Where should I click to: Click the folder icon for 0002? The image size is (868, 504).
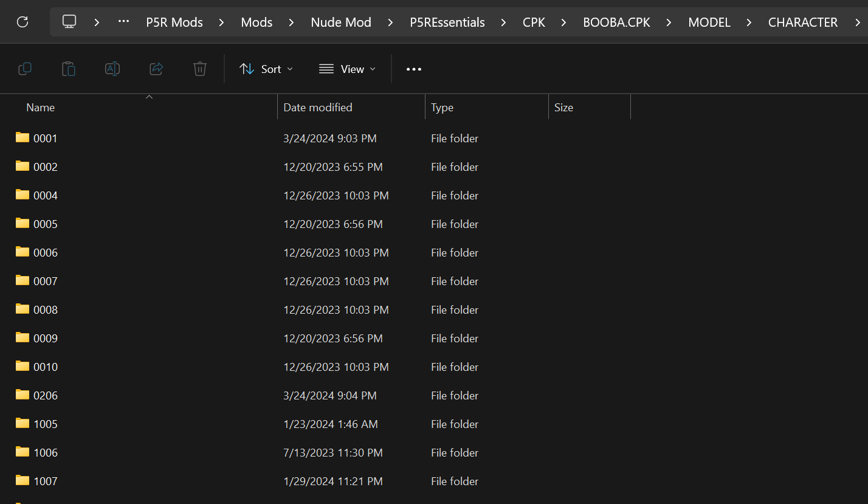pyautogui.click(x=22, y=166)
